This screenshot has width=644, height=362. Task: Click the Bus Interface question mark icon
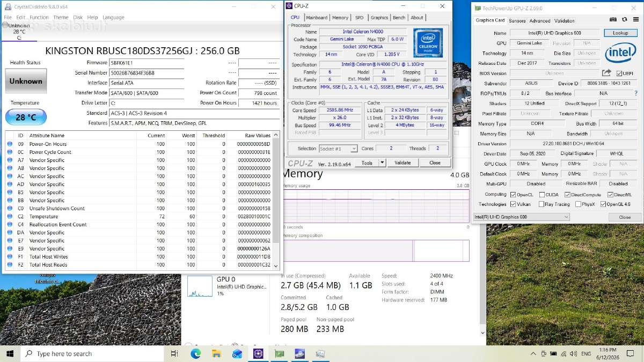coord(637,93)
